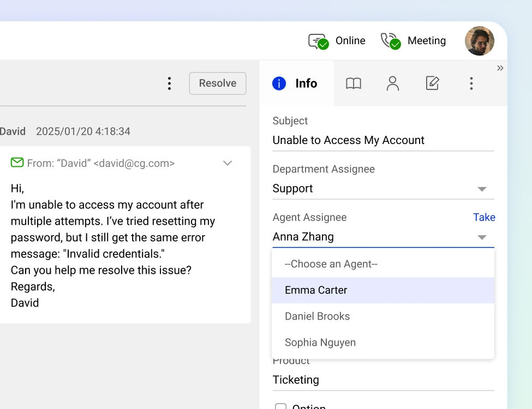The image size is (532, 409).
Task: Click the green email envelope icon
Action: [17, 163]
